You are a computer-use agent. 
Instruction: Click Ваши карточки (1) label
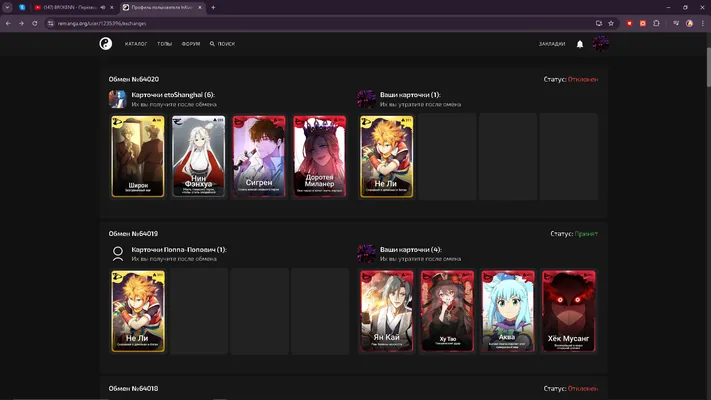click(410, 95)
